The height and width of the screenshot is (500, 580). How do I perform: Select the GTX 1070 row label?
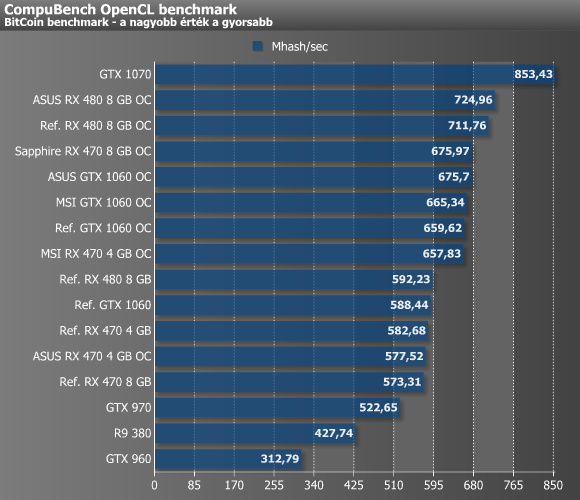click(x=125, y=74)
